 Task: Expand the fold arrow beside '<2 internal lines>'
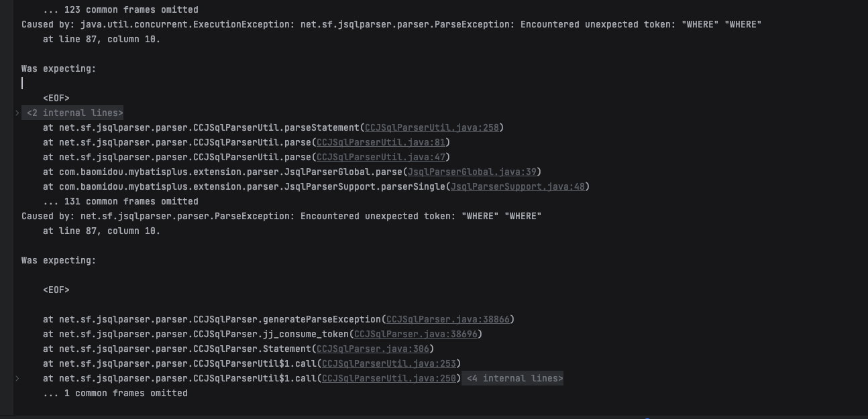(17, 113)
